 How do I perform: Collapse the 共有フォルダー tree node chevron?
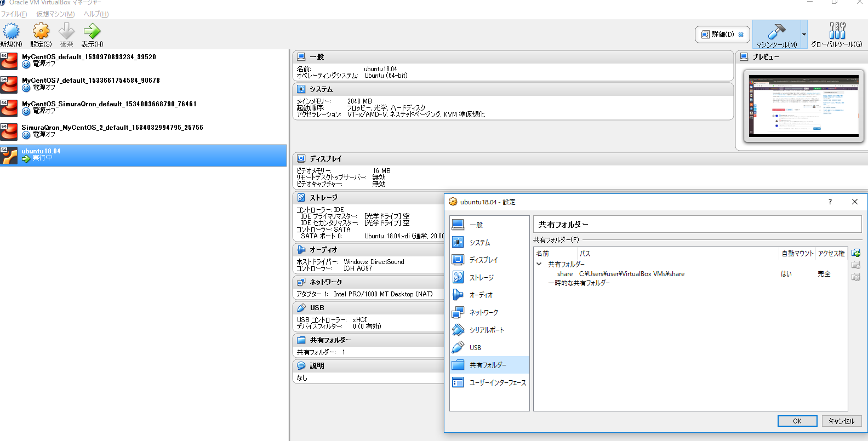click(539, 264)
